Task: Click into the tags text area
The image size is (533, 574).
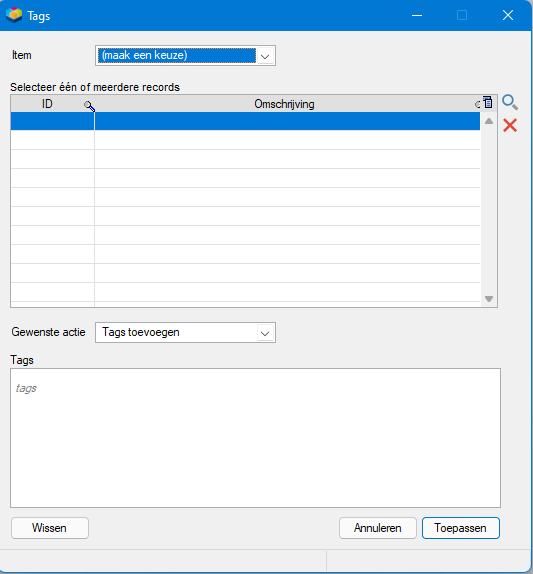Action: (x=256, y=438)
